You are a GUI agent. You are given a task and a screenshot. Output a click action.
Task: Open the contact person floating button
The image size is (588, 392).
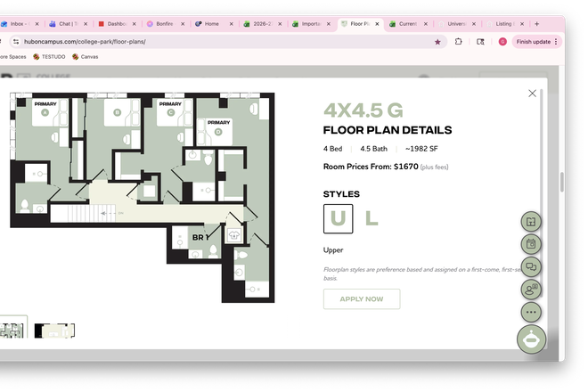coord(531,290)
